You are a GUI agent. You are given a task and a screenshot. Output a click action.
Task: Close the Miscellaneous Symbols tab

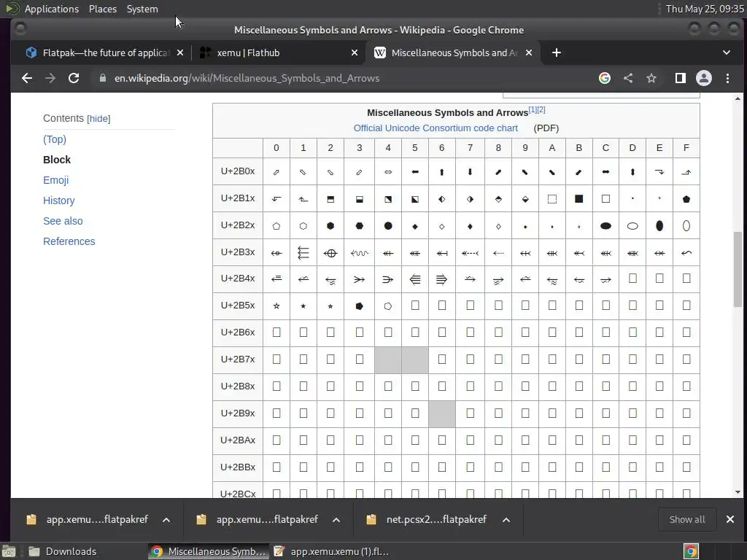click(x=529, y=52)
